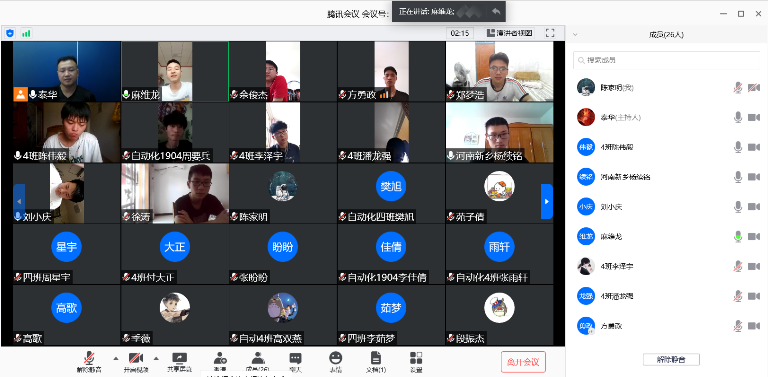The width and height of the screenshot is (768, 377).
Task: Collapse the members panel header chevron
Action: [x=576, y=35]
